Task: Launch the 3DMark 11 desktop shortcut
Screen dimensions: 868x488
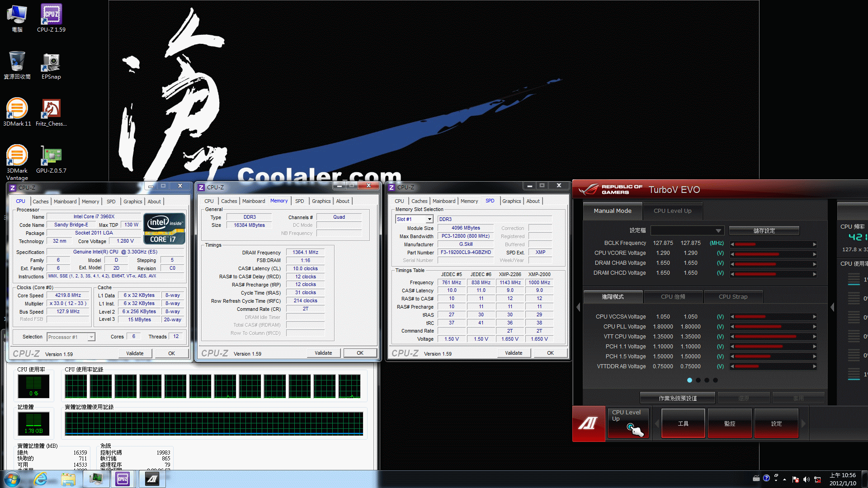Action: pos(17,112)
